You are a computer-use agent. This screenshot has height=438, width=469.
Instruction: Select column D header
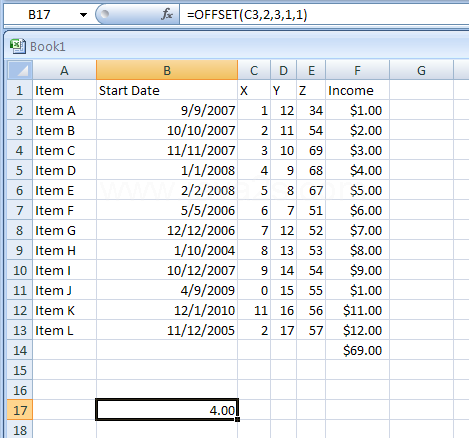click(x=283, y=70)
